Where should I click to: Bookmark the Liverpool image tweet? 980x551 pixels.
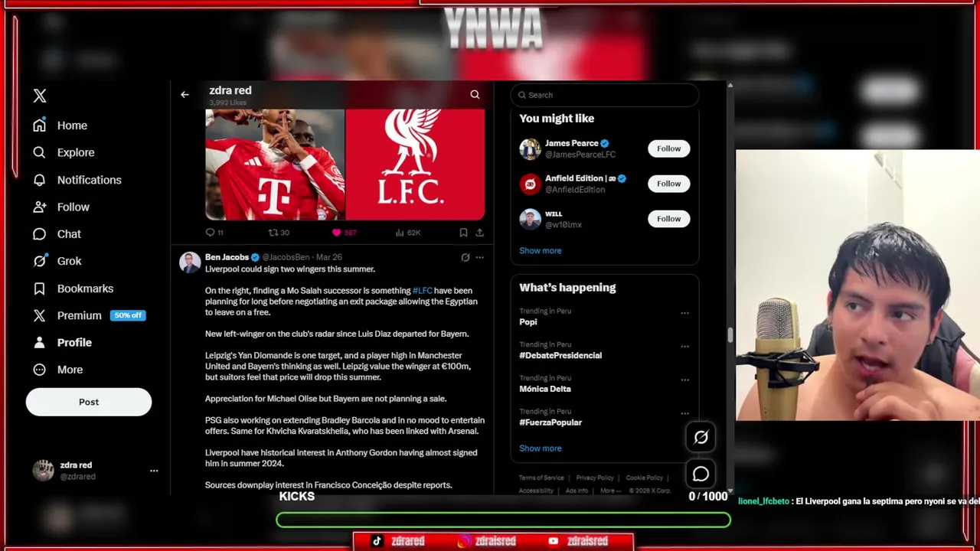click(x=463, y=233)
